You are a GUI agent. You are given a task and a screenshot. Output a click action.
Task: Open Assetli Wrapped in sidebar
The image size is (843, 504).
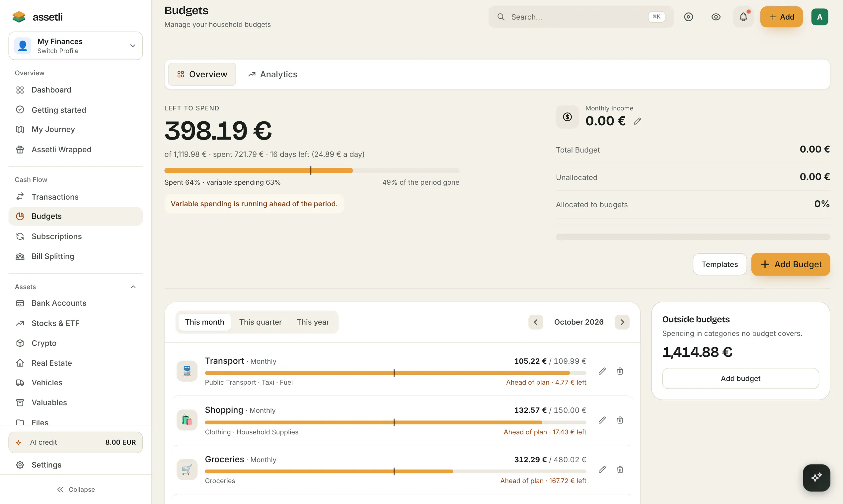coord(75,150)
